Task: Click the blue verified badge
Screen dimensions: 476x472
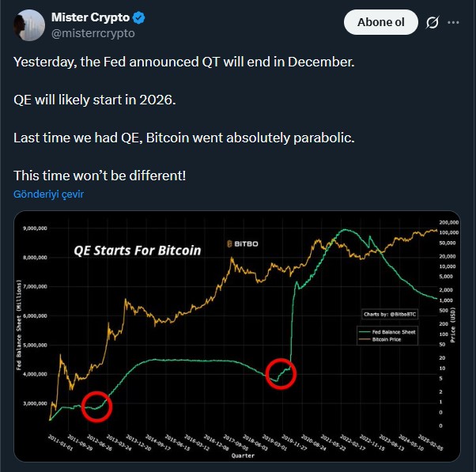Action: (x=137, y=17)
